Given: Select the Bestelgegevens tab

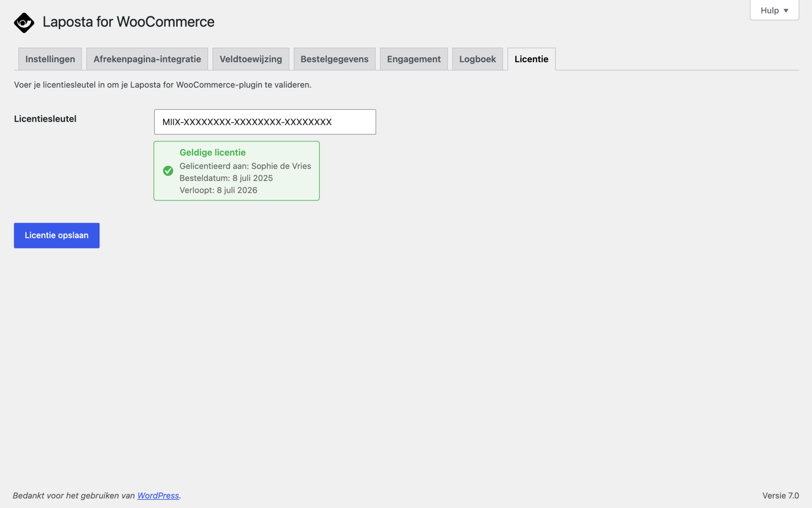Looking at the screenshot, I should point(335,59).
